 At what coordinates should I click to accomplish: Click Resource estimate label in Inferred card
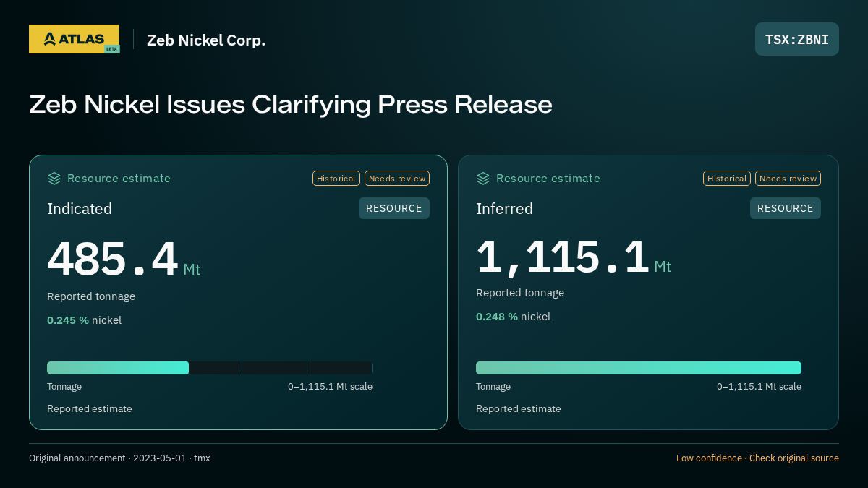pyautogui.click(x=548, y=179)
